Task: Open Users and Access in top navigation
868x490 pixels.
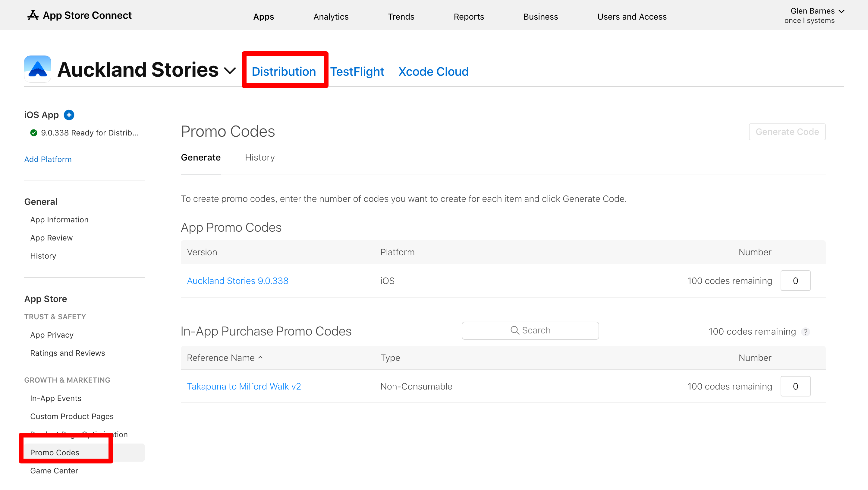Action: tap(632, 17)
